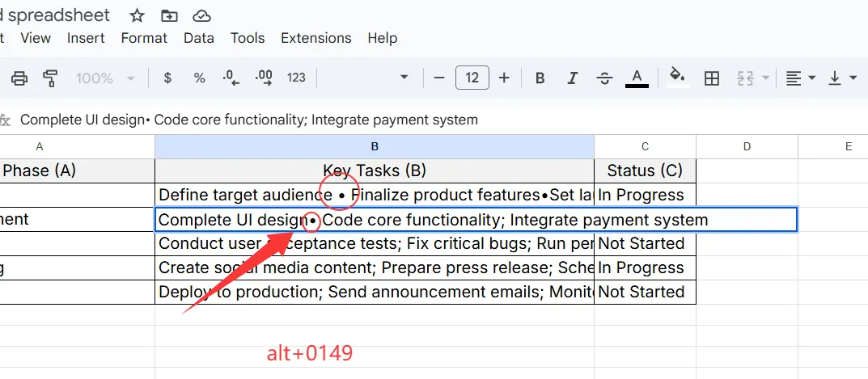Toggle italic formatting

click(x=573, y=78)
